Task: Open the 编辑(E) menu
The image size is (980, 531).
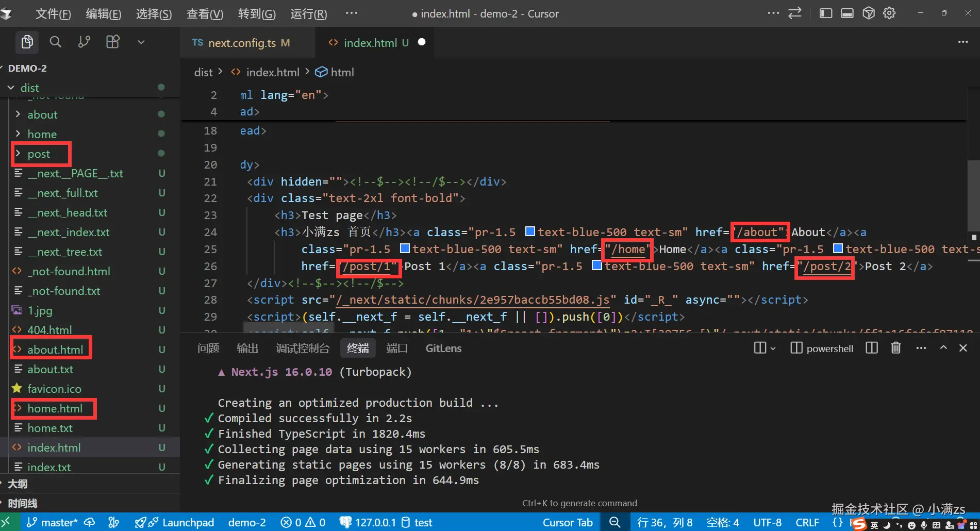Action: coord(104,14)
